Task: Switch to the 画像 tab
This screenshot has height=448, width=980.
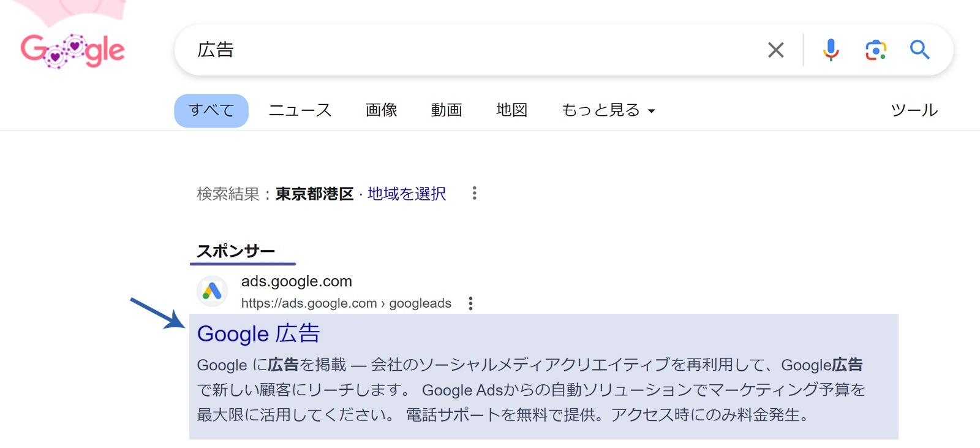Action: pyautogui.click(x=382, y=110)
